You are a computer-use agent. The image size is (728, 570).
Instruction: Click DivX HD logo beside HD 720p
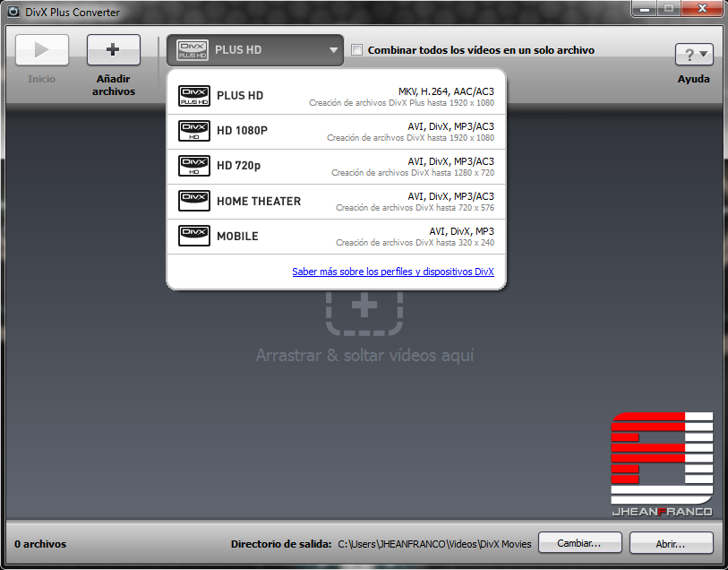(x=194, y=166)
